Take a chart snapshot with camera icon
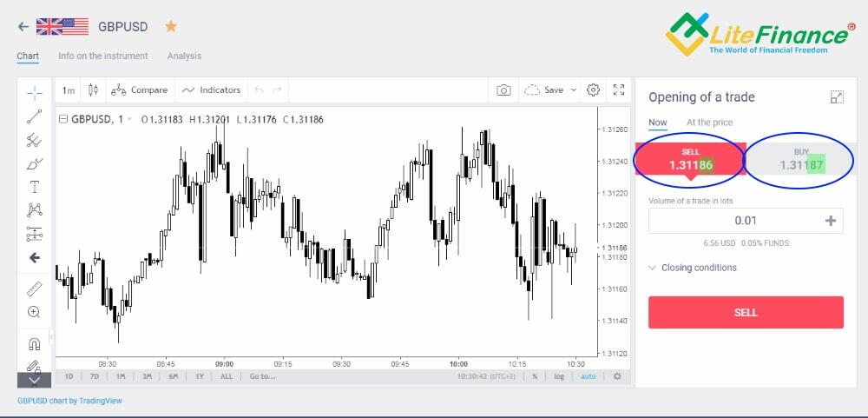The height and width of the screenshot is (418, 868). [x=503, y=90]
